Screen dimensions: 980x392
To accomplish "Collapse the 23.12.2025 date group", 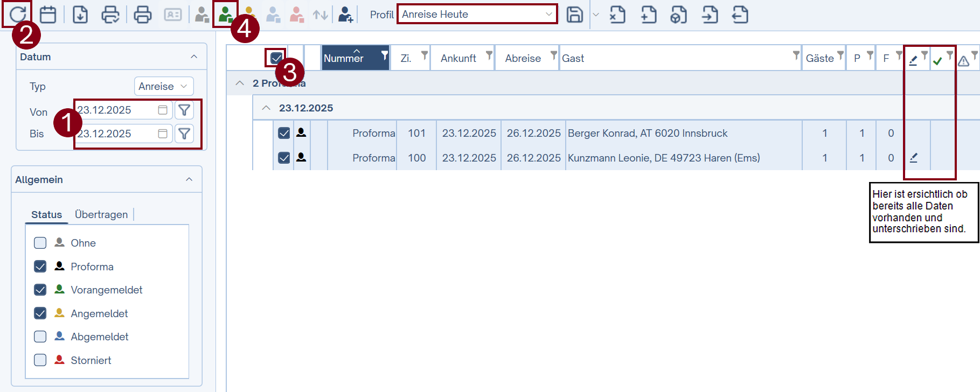I will point(266,108).
